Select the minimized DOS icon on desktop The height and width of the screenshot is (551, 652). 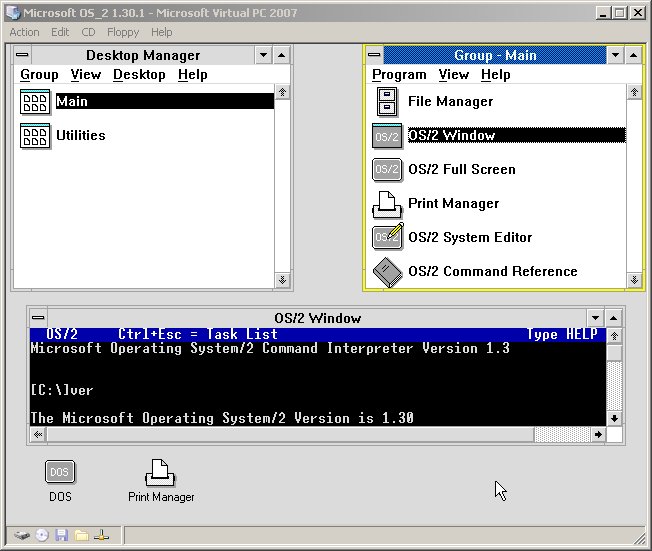pyautogui.click(x=60, y=472)
